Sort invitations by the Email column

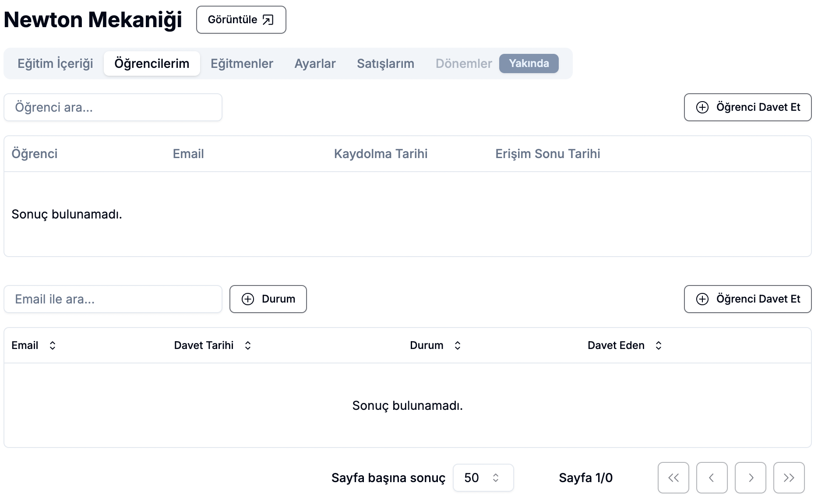[34, 345]
